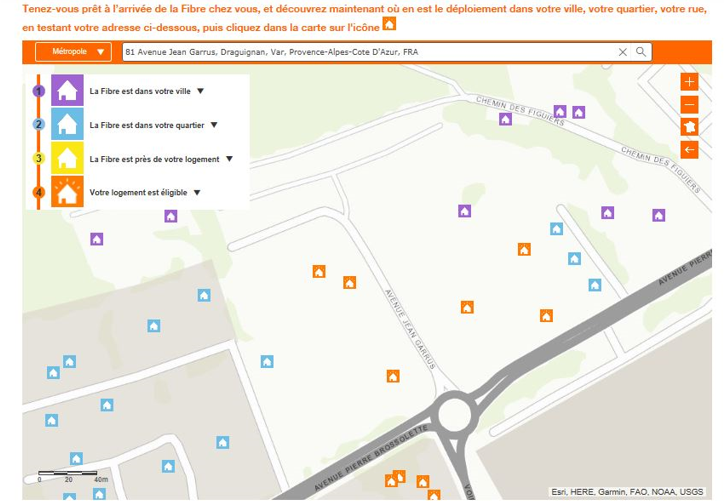The width and height of the screenshot is (726, 501).
Task: Click the address input containing 81 Avenue Jean Garrus
Action: [369, 52]
